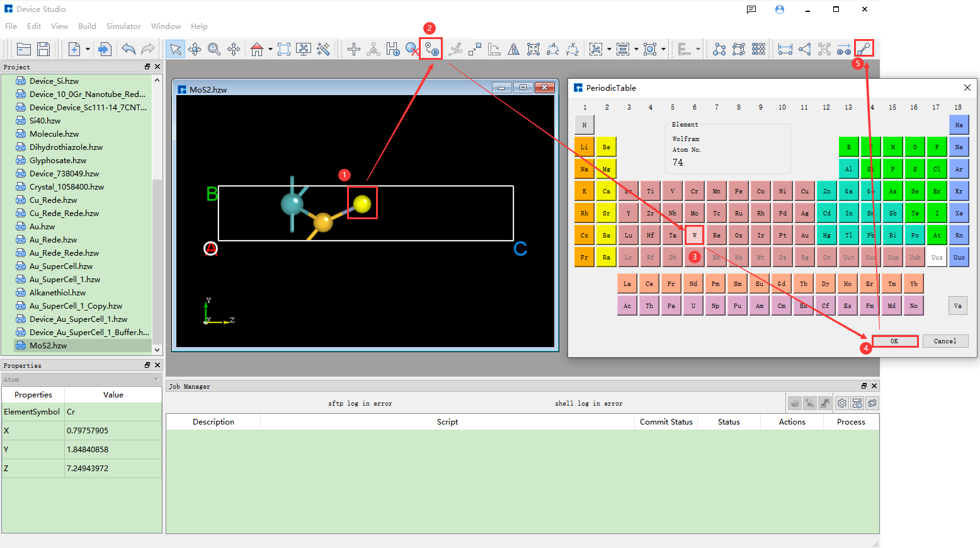
Task: Open the Build menu
Action: (x=87, y=26)
